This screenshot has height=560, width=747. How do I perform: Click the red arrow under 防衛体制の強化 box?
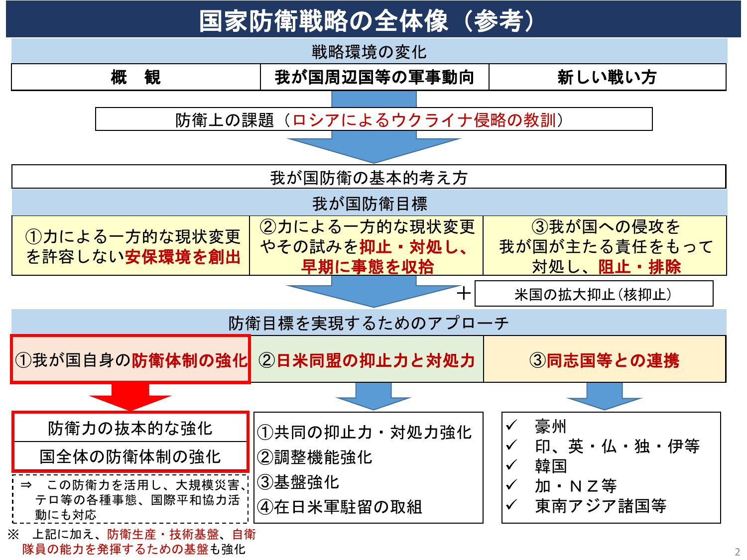[129, 398]
